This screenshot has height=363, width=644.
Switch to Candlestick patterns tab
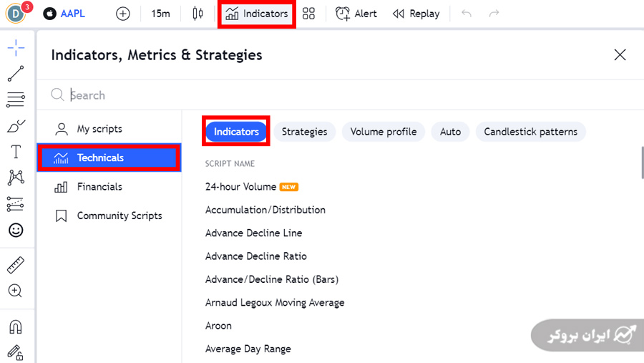tap(530, 132)
